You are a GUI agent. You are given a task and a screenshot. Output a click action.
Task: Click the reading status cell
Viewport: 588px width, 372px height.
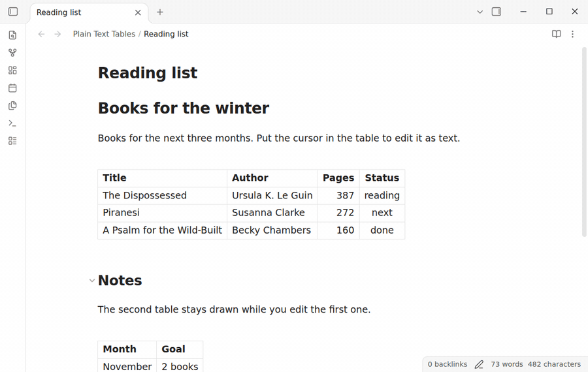tap(382, 196)
